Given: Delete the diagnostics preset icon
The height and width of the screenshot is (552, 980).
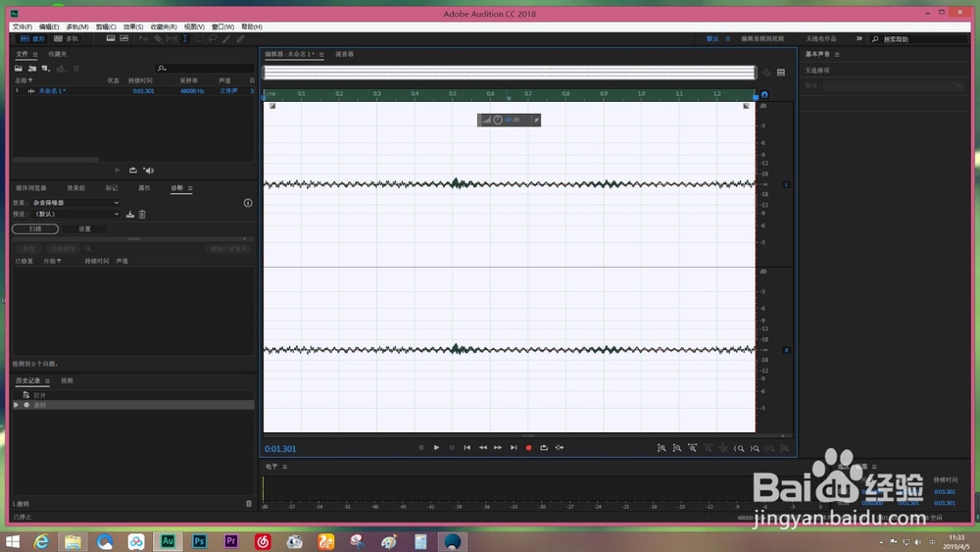Looking at the screenshot, I should point(142,215).
